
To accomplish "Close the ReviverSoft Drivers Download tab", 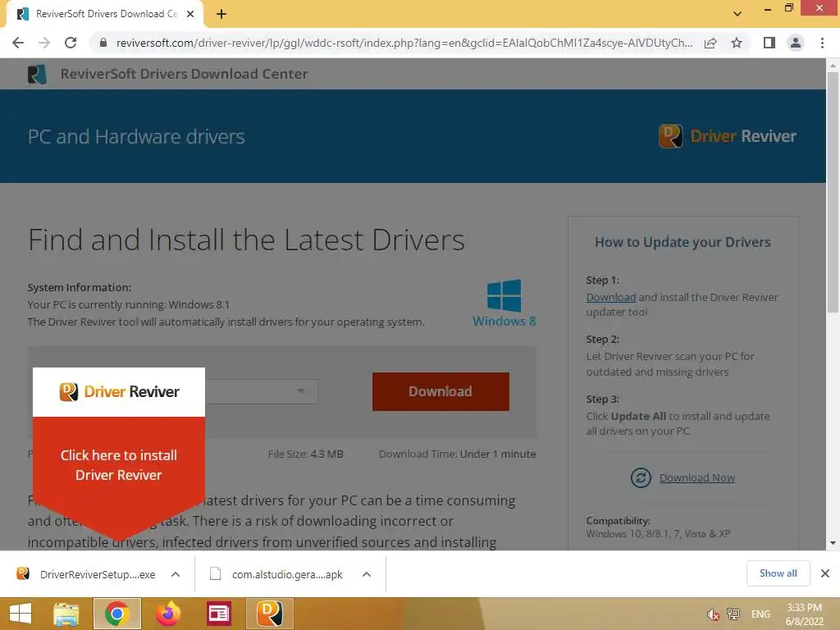I will [190, 14].
